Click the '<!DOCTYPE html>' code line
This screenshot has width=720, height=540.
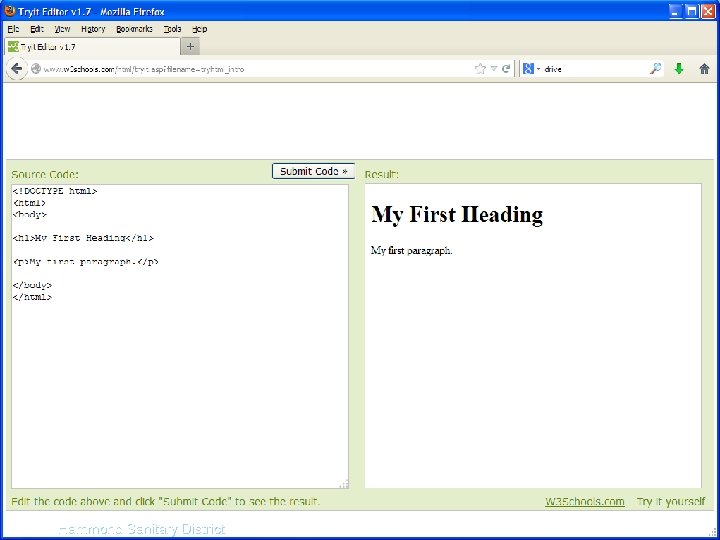pos(55,191)
